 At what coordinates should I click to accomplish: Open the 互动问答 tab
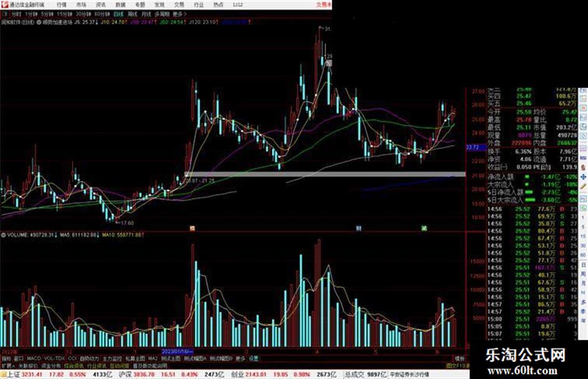(119, 365)
